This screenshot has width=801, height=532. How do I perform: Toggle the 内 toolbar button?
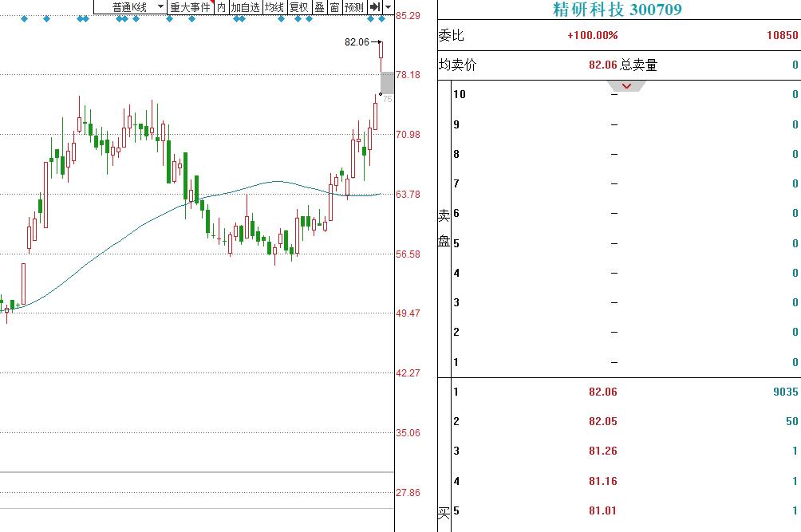coord(221,7)
